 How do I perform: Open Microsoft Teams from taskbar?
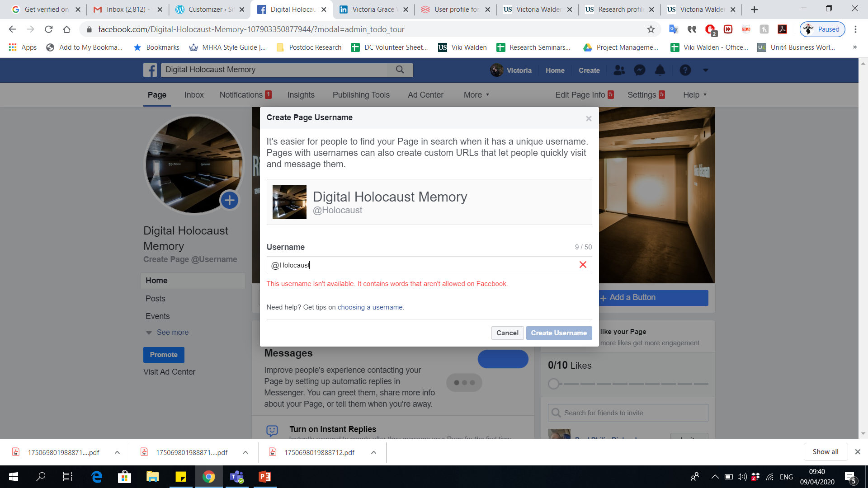[237, 477]
